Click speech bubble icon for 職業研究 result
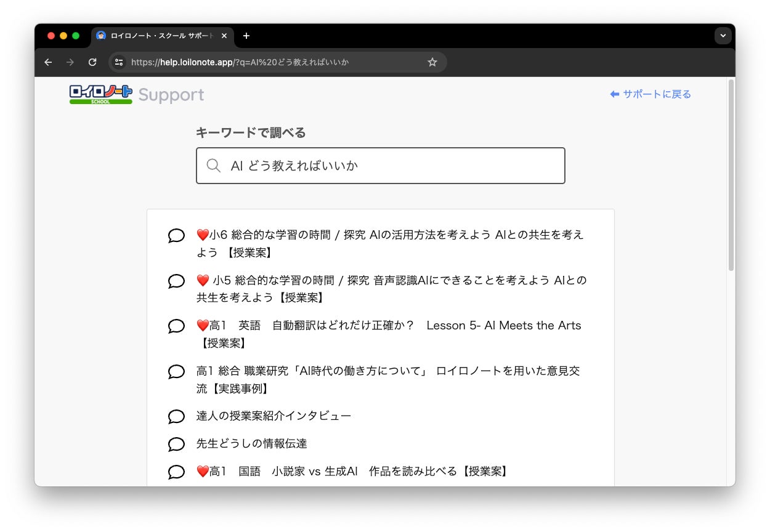770x532 pixels. (x=176, y=372)
